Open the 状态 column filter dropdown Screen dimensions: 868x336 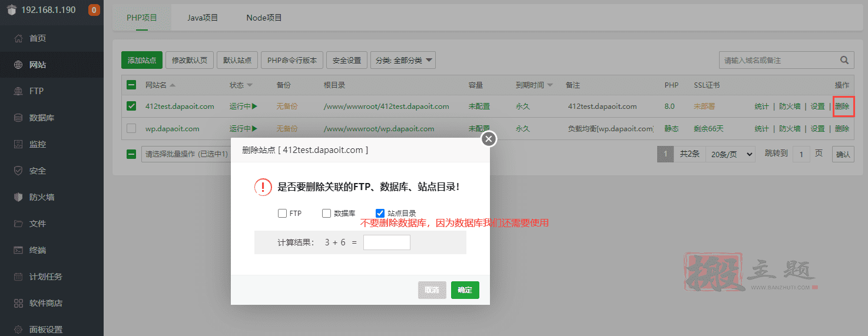(250, 85)
